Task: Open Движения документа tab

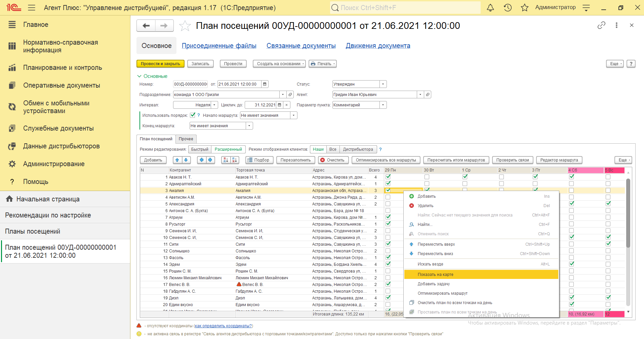Action: [x=378, y=46]
